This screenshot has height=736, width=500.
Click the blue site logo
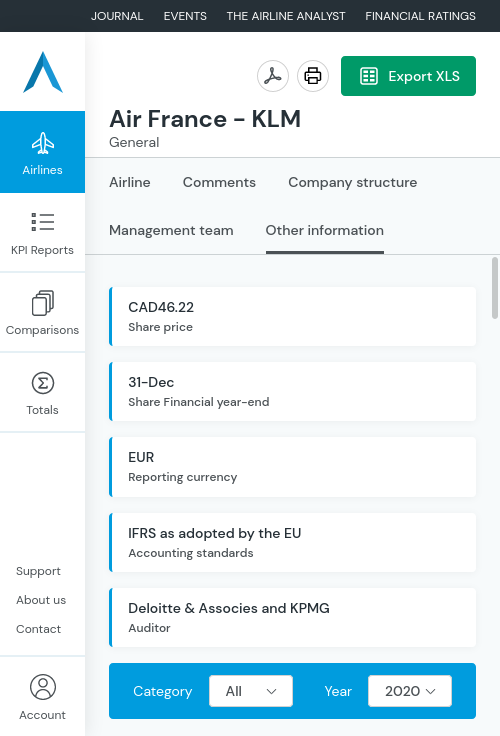pyautogui.click(x=43, y=72)
